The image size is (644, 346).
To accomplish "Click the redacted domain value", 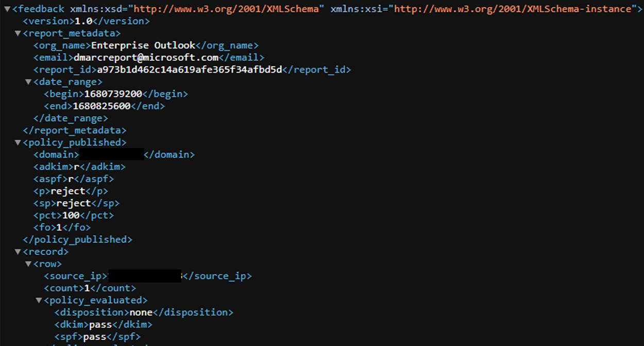I will pyautogui.click(x=111, y=154).
